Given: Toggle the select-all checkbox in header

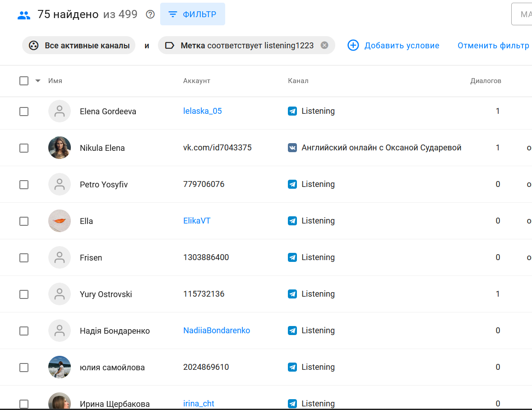Looking at the screenshot, I should coord(24,81).
